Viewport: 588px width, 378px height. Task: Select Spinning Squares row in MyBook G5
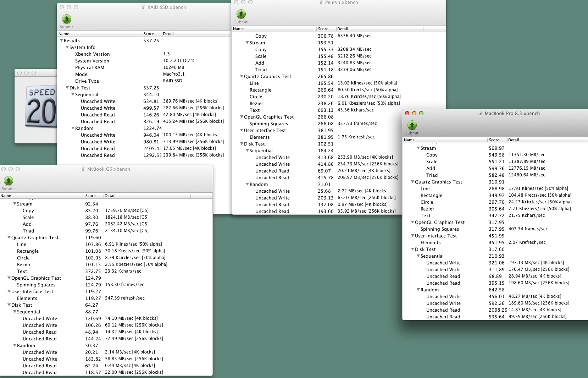point(36,285)
